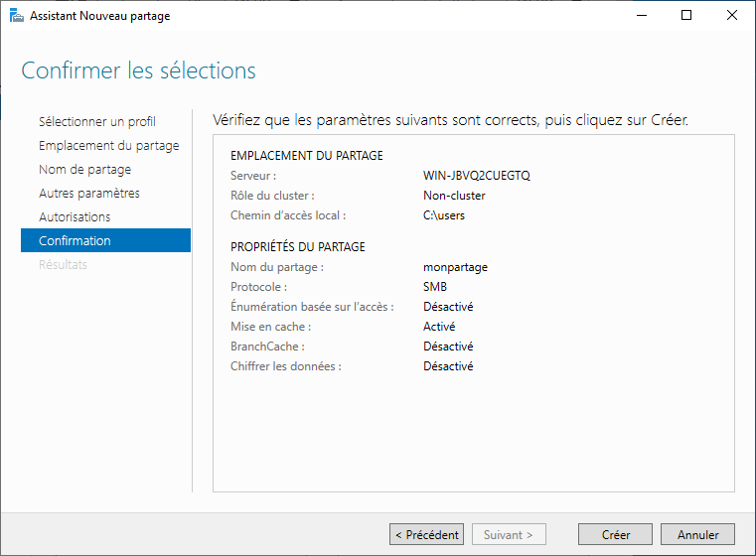The width and height of the screenshot is (756, 556).
Task: Open the Emplacement du partage step
Action: pyautogui.click(x=108, y=146)
